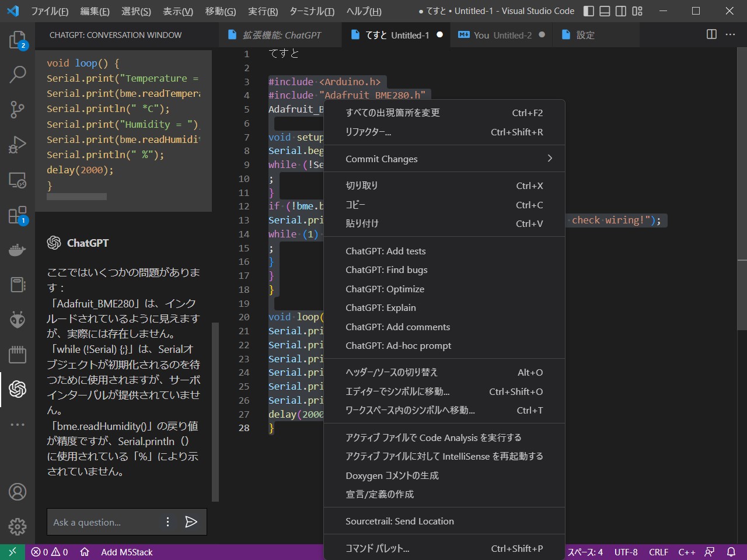This screenshot has width=747, height=560.
Task: Change language mode C++ in status bar
Action: point(687,552)
